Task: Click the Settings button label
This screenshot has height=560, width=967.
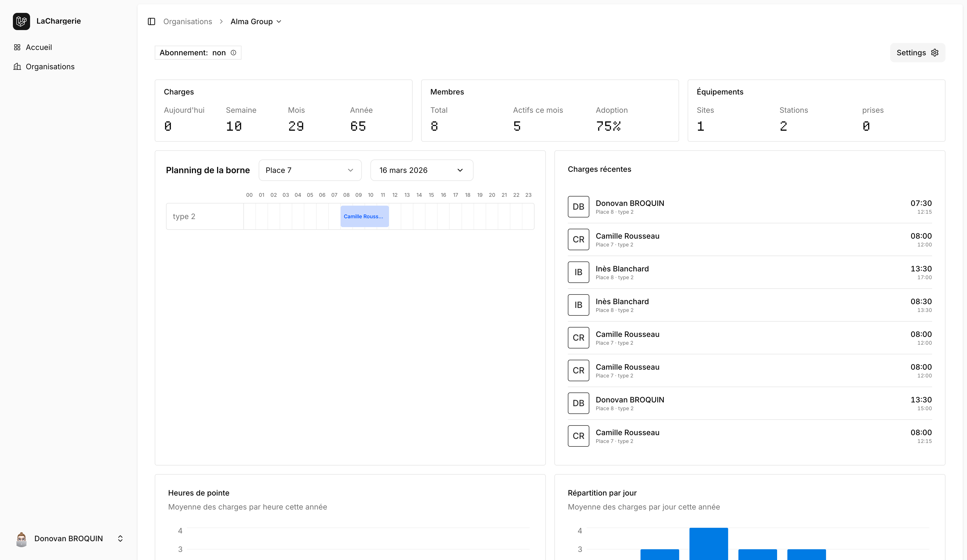Action: tap(911, 53)
